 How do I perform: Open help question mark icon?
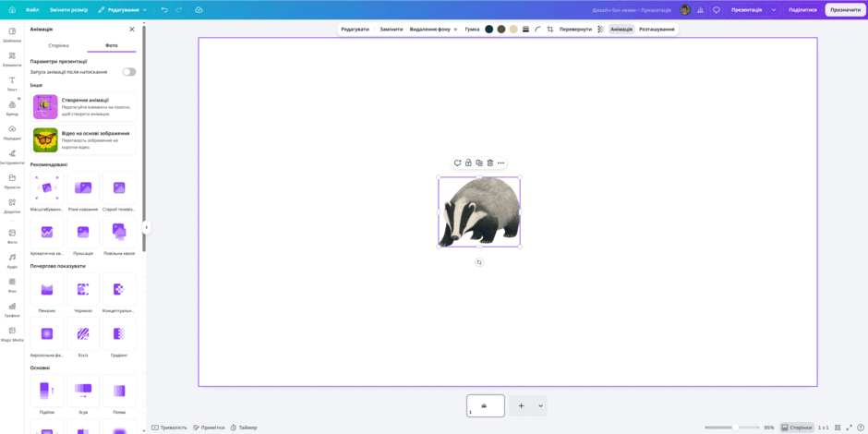[860, 428]
